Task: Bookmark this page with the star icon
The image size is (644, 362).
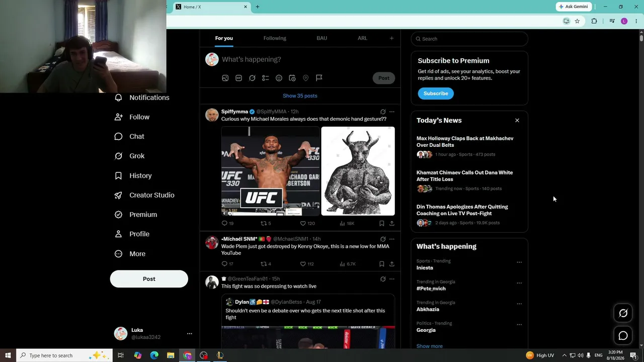Action: click(577, 21)
